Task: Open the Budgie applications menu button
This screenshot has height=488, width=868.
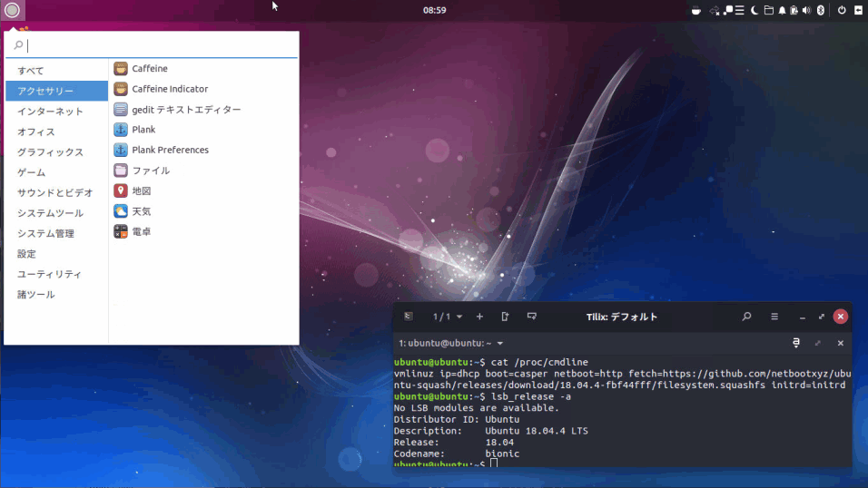Action: click(x=12, y=10)
